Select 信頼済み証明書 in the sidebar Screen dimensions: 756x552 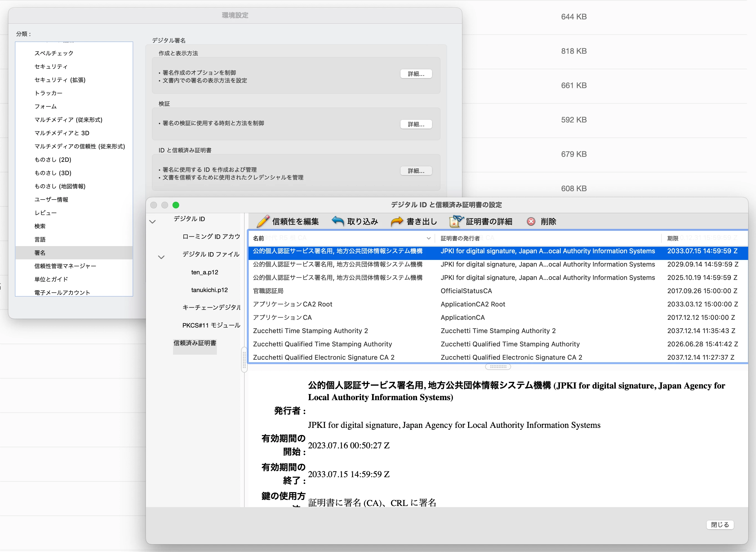click(x=195, y=343)
